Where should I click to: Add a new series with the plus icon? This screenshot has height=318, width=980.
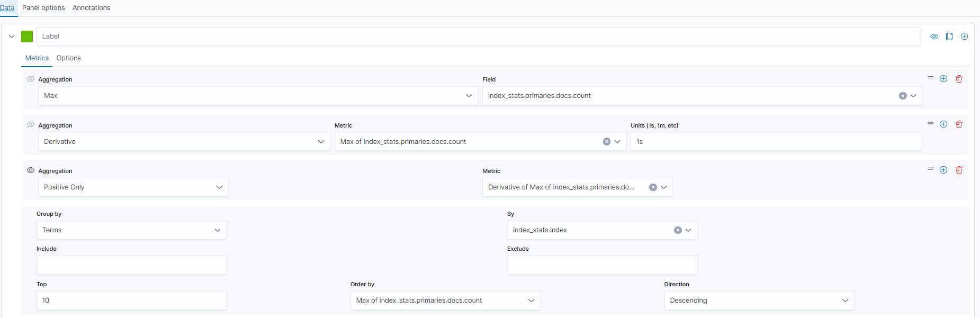click(964, 37)
